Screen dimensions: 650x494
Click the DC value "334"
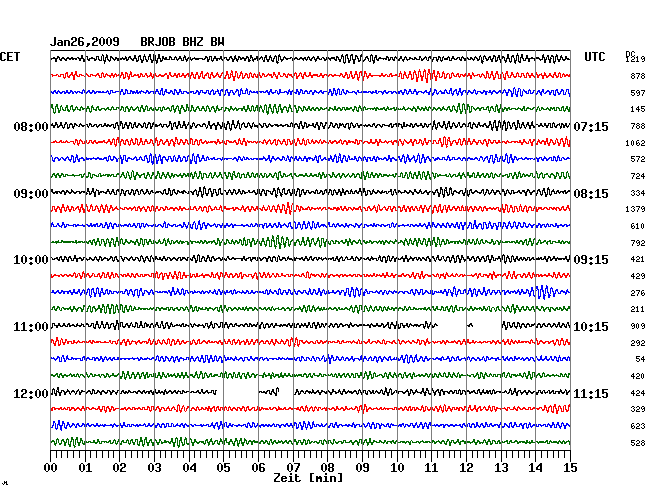tap(638, 193)
